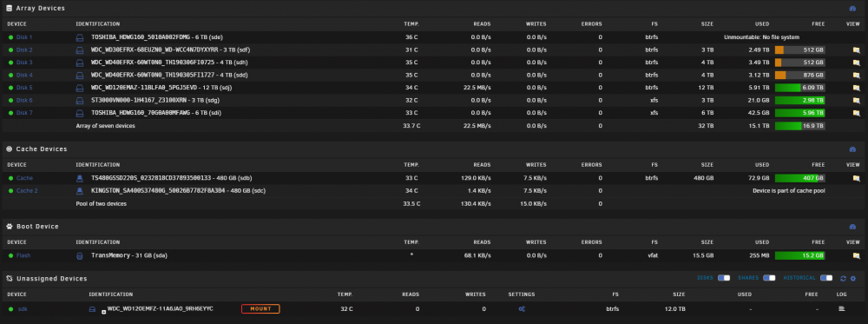
Task: Select 'Array of seven devices' summary text
Action: coord(105,126)
